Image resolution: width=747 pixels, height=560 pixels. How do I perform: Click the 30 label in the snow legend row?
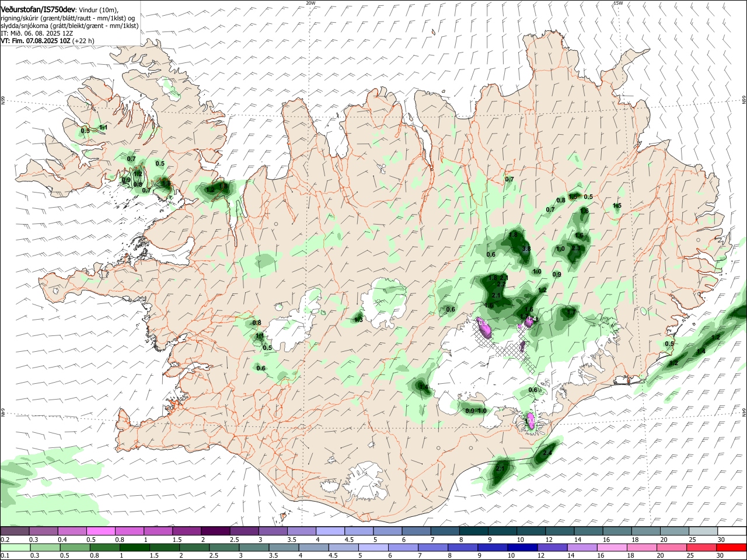tap(721, 540)
